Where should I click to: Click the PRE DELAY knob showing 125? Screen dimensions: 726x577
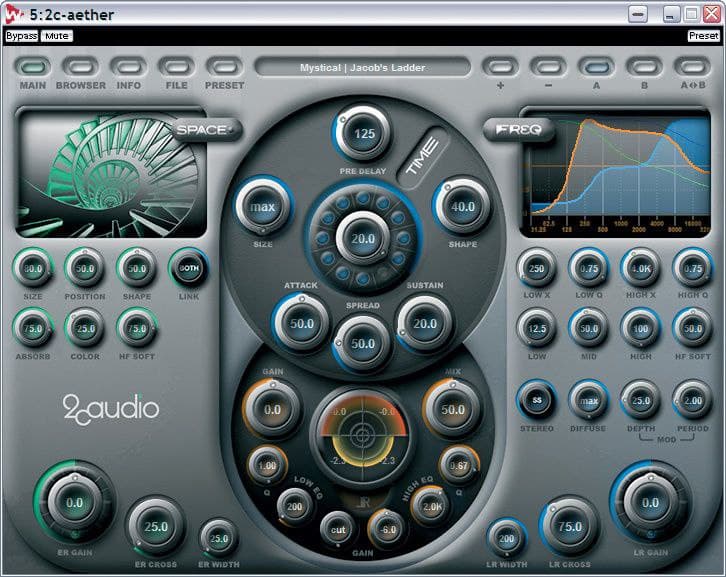[x=363, y=134]
